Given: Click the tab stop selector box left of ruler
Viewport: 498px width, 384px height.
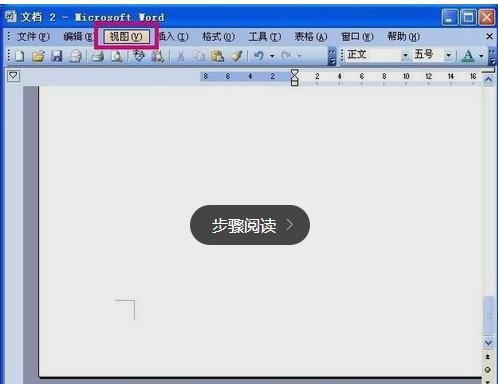Looking at the screenshot, I should 13,76.
